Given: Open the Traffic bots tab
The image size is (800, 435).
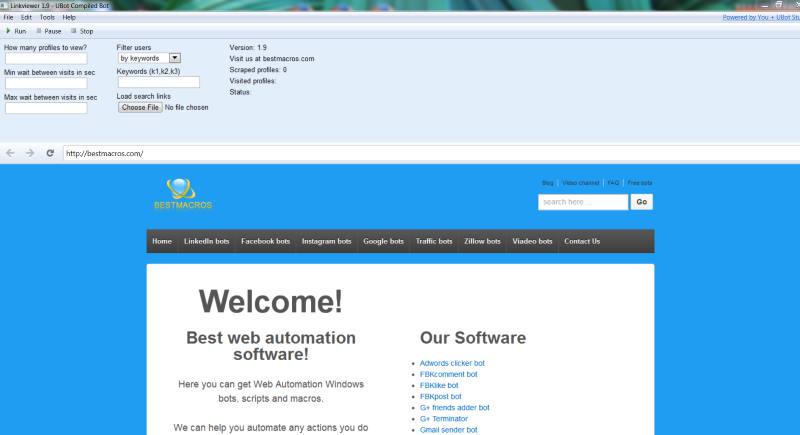Looking at the screenshot, I should (434, 241).
